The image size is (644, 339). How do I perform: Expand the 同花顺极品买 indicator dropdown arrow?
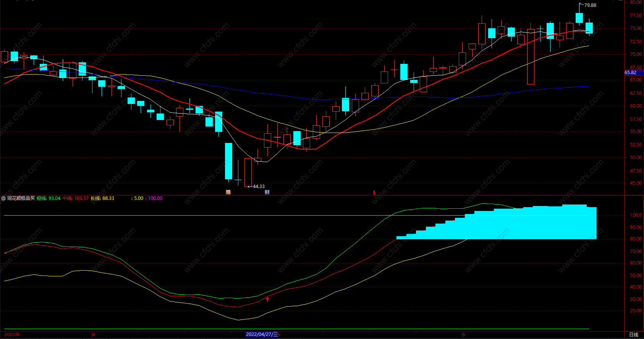3,198
